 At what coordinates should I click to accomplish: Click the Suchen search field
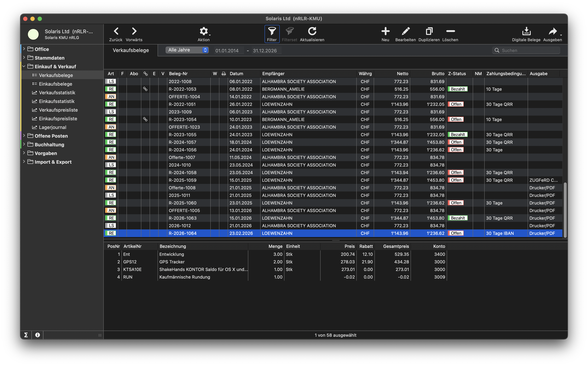tap(529, 50)
